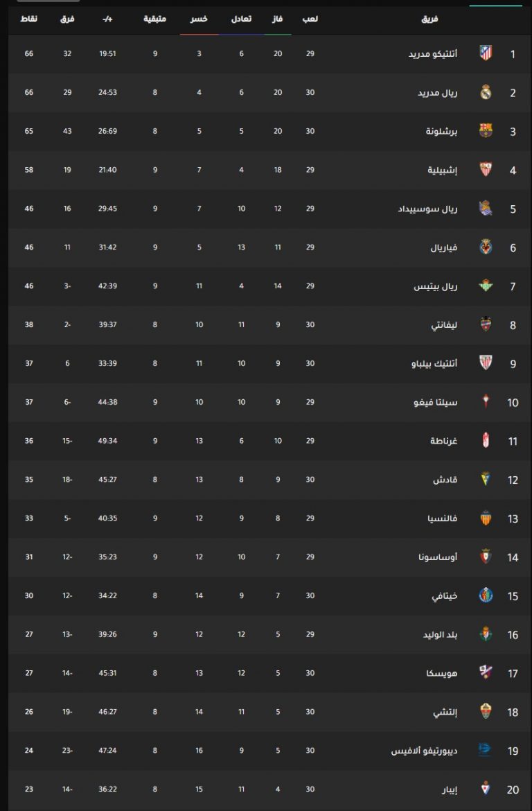
Task: Click the Atlético Madrid club crest
Action: pyautogui.click(x=486, y=53)
